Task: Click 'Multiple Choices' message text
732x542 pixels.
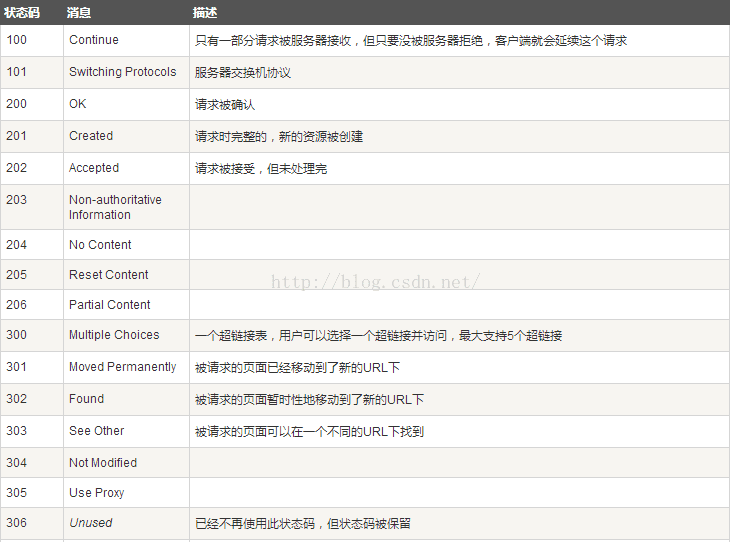Action: [114, 335]
